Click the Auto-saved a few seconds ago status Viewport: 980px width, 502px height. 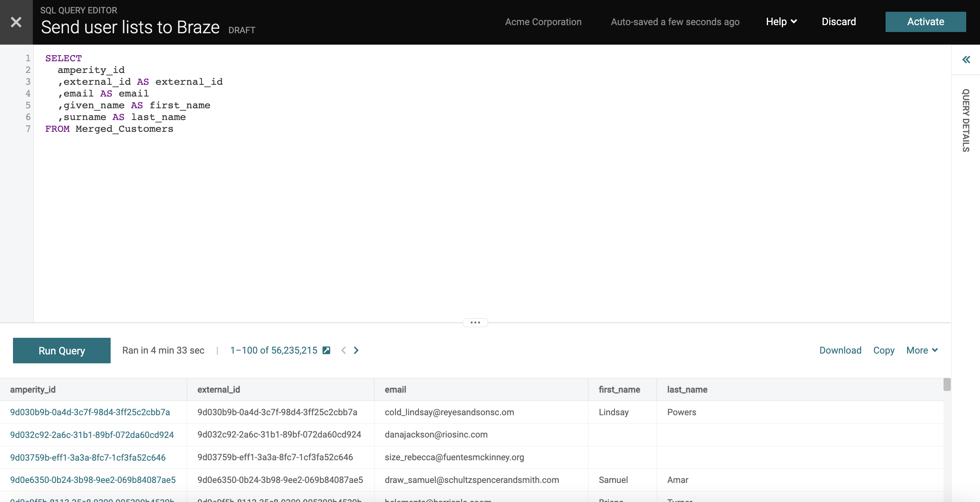click(675, 22)
